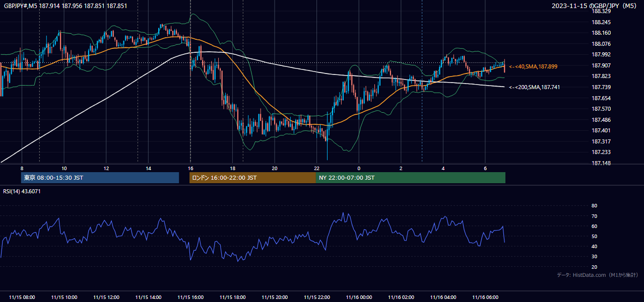Click the 11/15 10:00 time label
This screenshot has height=302, width=644.
point(64,297)
